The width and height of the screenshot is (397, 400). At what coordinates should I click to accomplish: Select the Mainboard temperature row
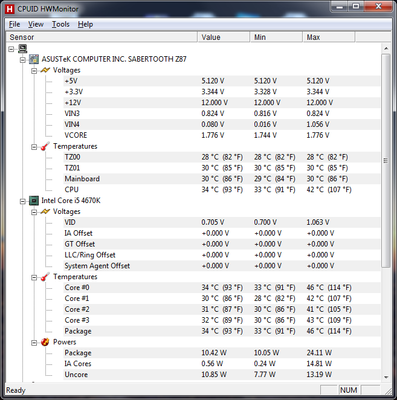(222, 179)
